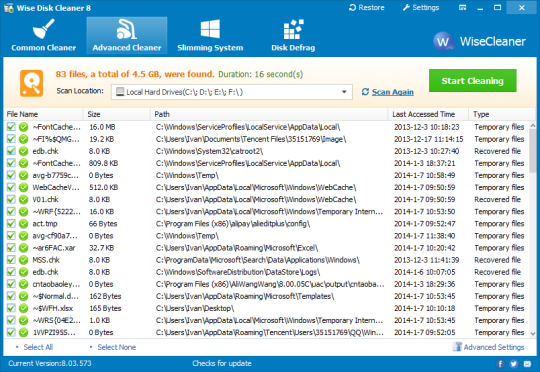Click the Restore menu item
This screenshot has width=540, height=372.
pyautogui.click(x=366, y=8)
